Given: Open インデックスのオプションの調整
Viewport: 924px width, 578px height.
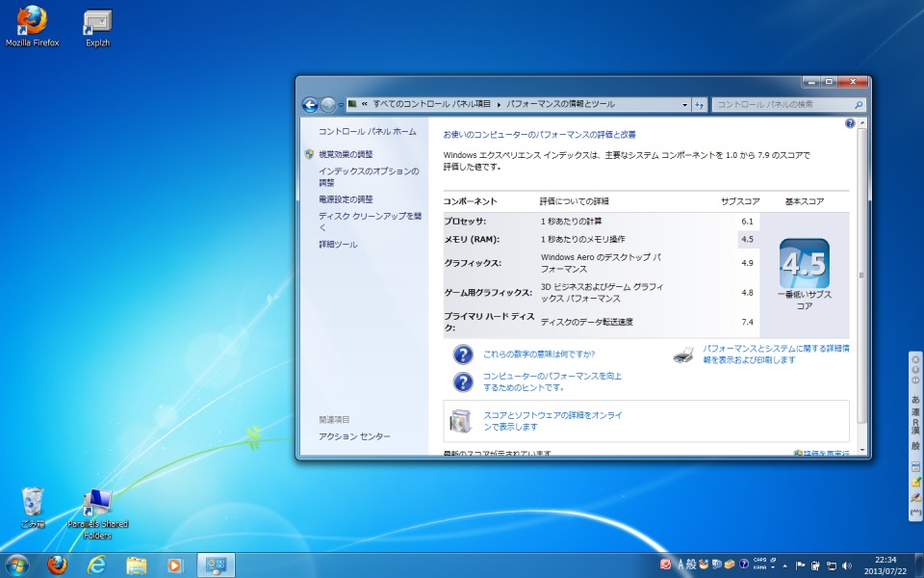Looking at the screenshot, I should click(369, 176).
